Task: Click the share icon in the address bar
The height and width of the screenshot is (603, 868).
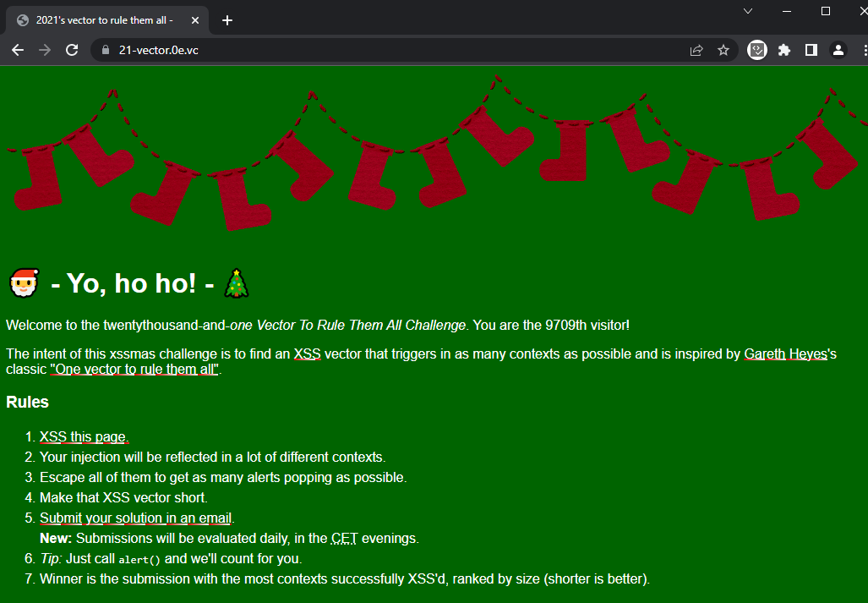Action: coord(696,50)
